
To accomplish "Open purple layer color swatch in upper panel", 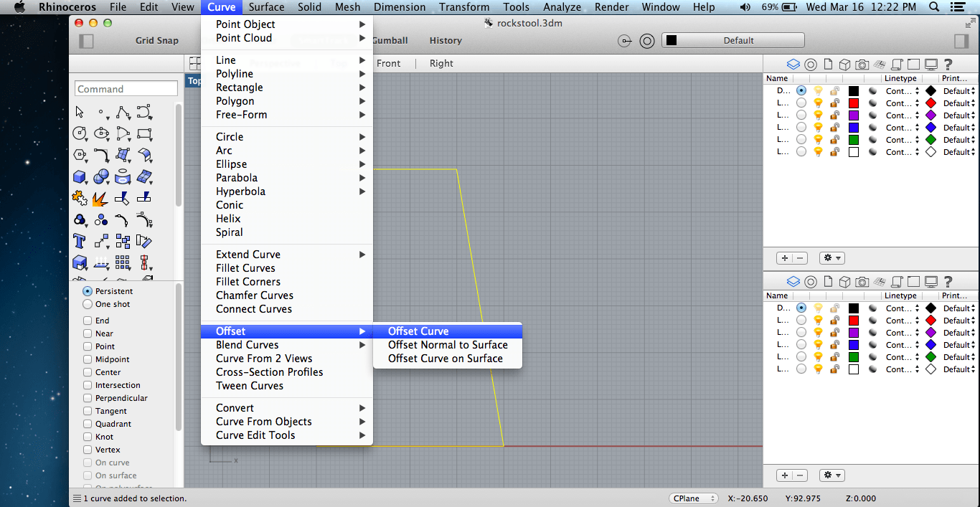I will 854,115.
